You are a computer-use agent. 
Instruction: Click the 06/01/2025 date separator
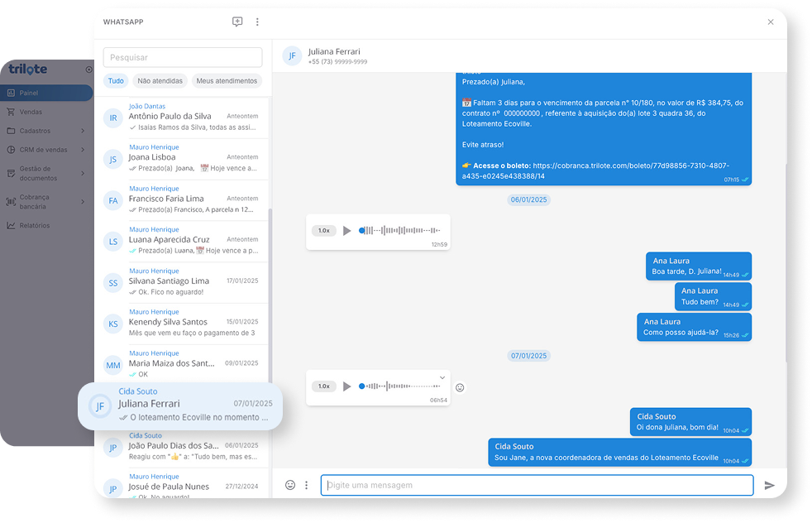click(x=528, y=199)
